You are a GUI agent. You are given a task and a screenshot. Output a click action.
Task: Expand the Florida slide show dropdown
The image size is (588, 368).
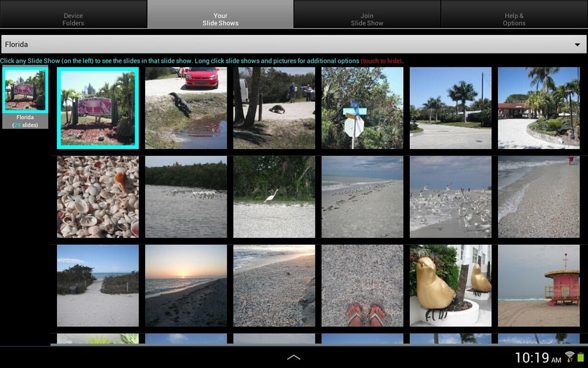pos(293,44)
